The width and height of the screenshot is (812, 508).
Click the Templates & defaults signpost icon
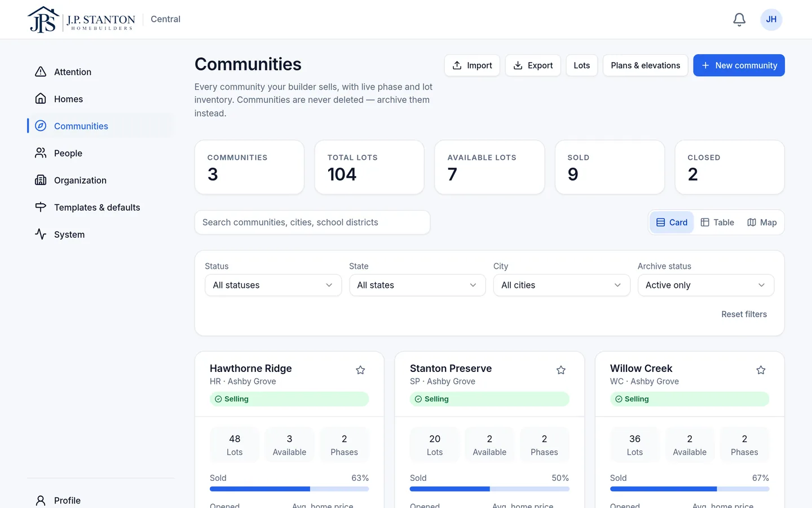click(41, 207)
